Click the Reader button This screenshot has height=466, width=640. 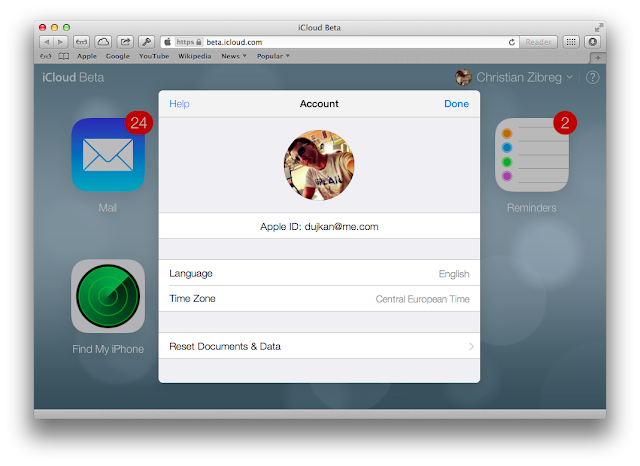click(538, 42)
